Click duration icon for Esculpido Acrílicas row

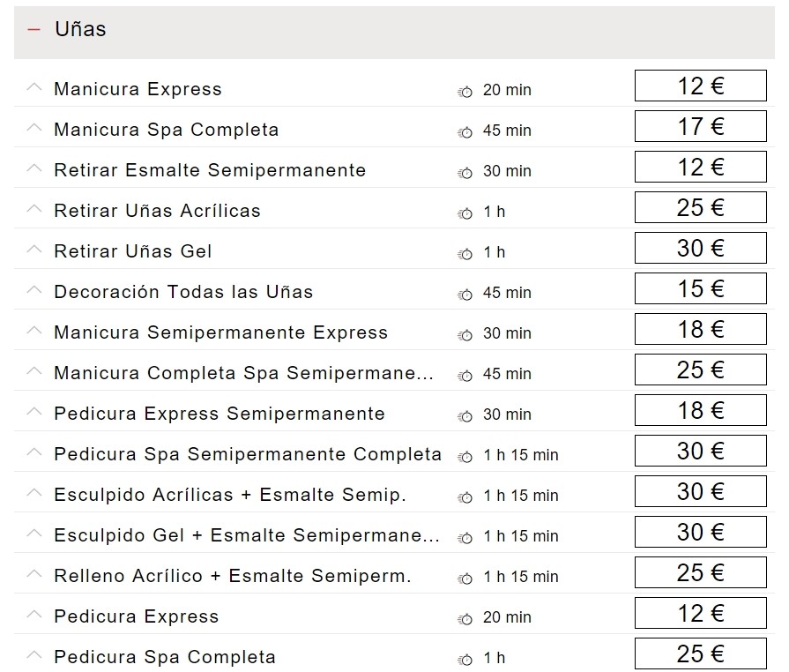[465, 497]
